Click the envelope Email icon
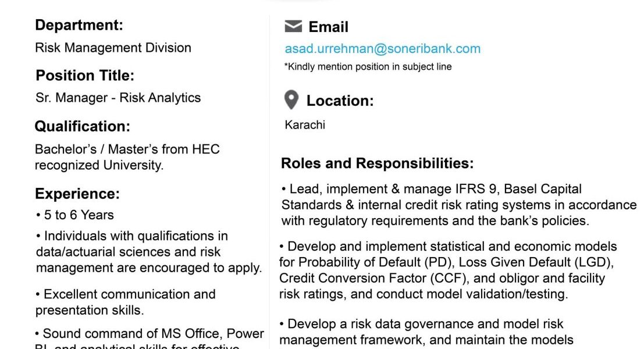 tap(293, 27)
